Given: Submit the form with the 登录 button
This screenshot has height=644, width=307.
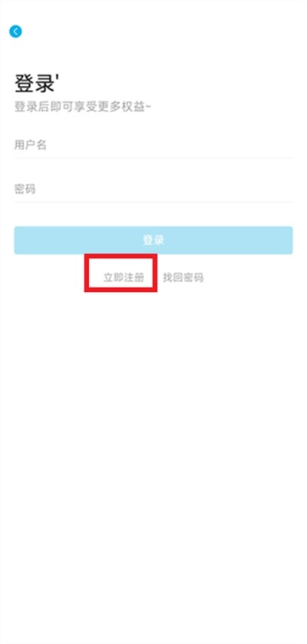Looking at the screenshot, I should pyautogui.click(x=153, y=241).
